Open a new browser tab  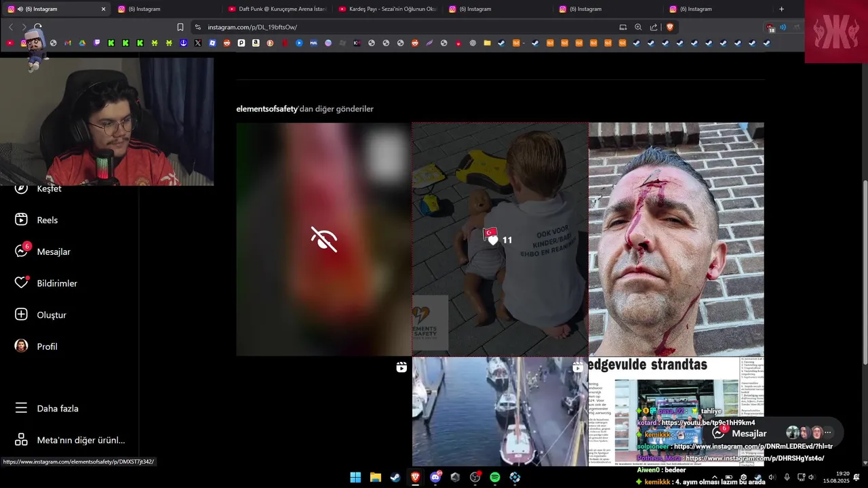[781, 9]
